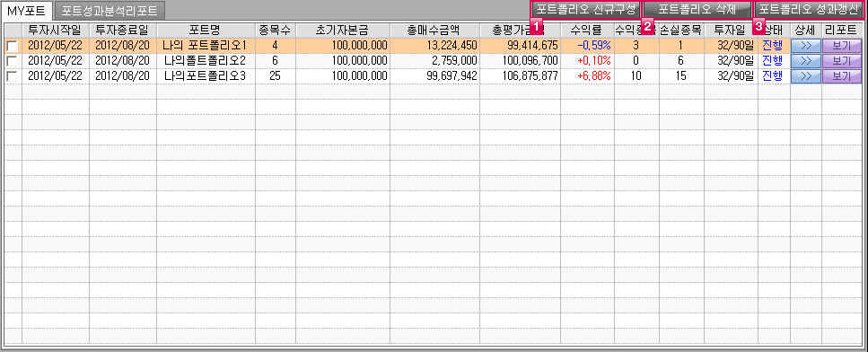Click 진행 status for 나의포트폴리오3
Image resolution: width=868 pixels, height=352 pixels.
coord(772,75)
